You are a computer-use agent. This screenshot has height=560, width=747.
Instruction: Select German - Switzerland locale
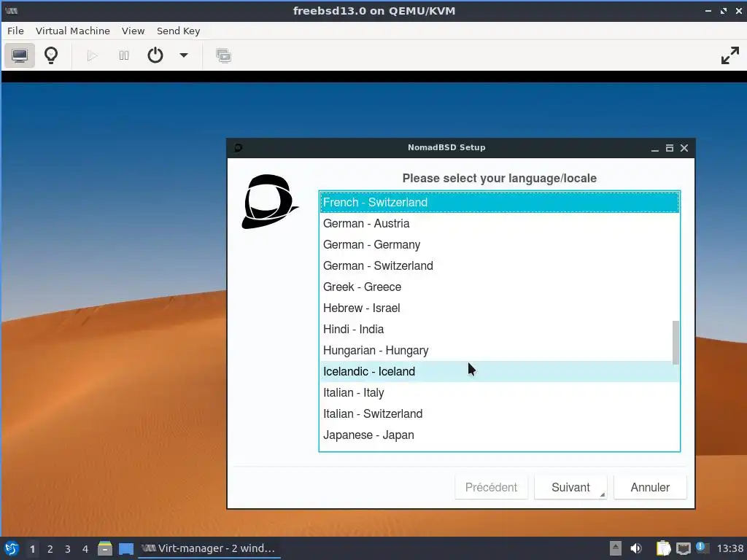[x=499, y=265]
